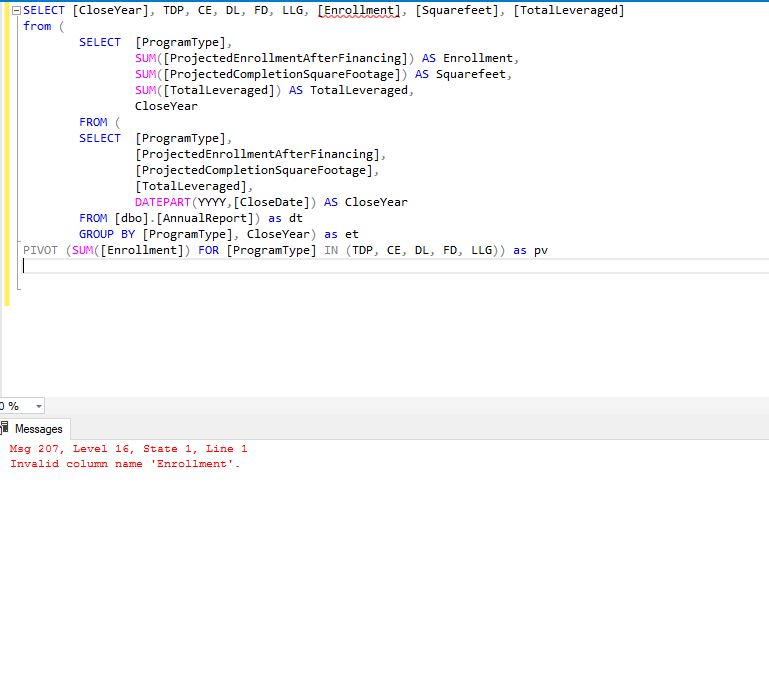Place cursor on the PIVOT keyword

click(40, 250)
